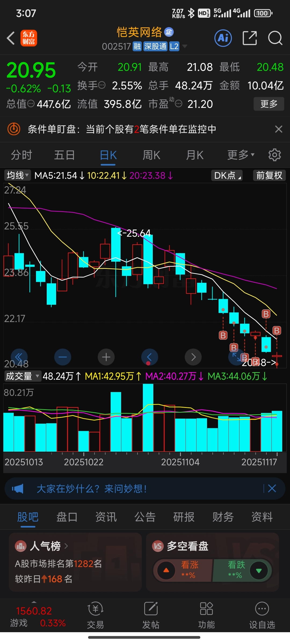The height and width of the screenshot is (644, 290).
Task: Tap 设自选 add to watchlist
Action: click(262, 616)
